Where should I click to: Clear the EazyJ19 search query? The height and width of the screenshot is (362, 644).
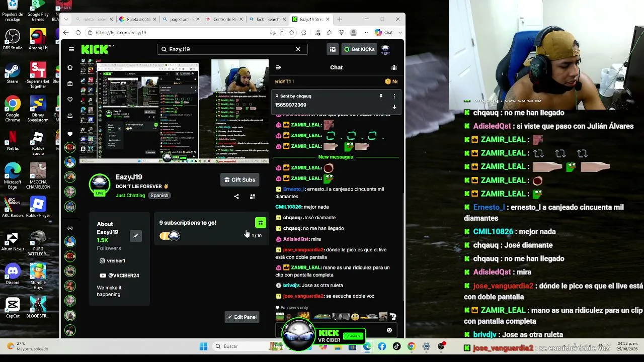298,49
